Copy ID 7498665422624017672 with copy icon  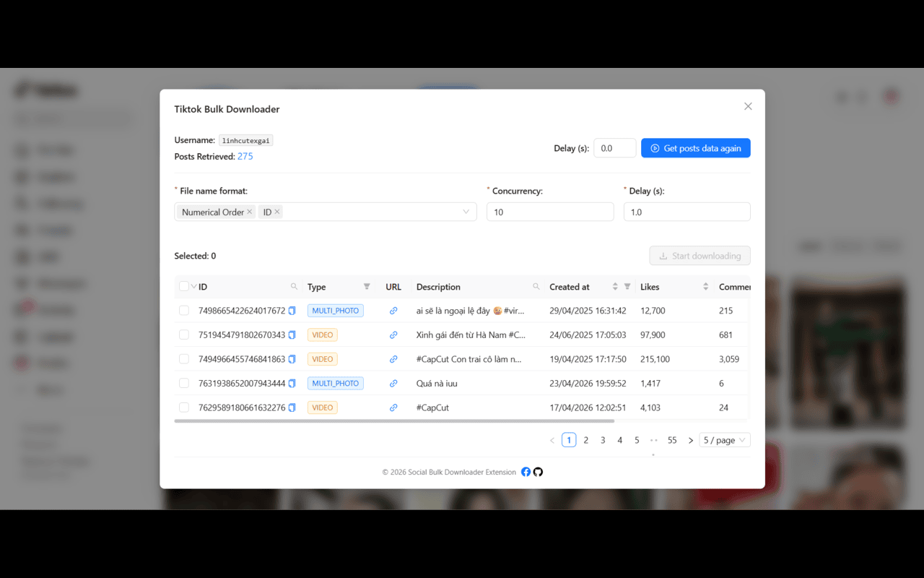pyautogui.click(x=292, y=311)
